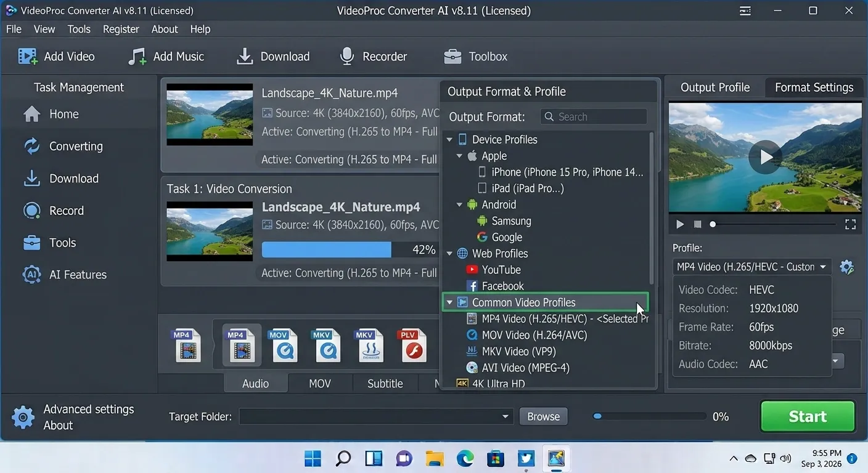
Task: Select the highlighted MP4 format icon
Action: tap(242, 345)
